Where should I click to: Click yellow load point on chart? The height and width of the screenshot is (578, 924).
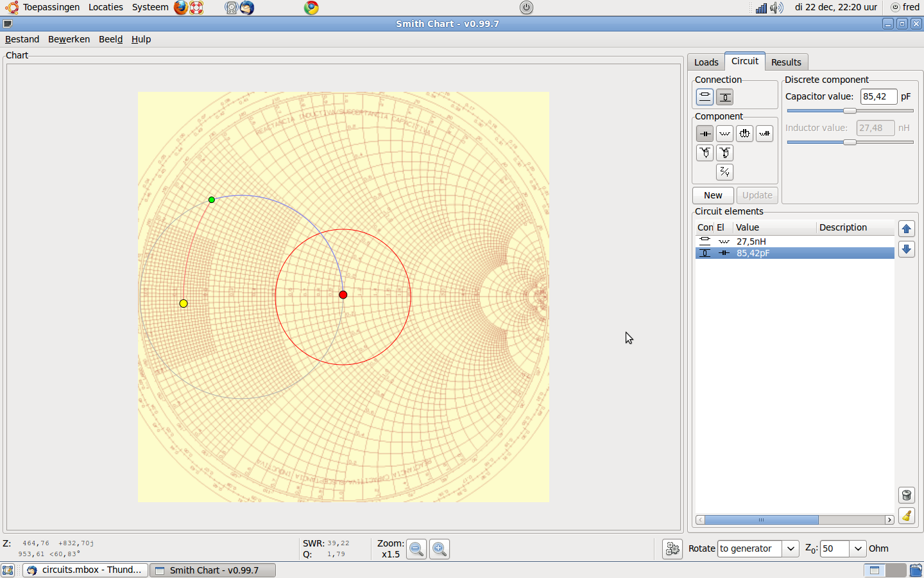pos(184,303)
